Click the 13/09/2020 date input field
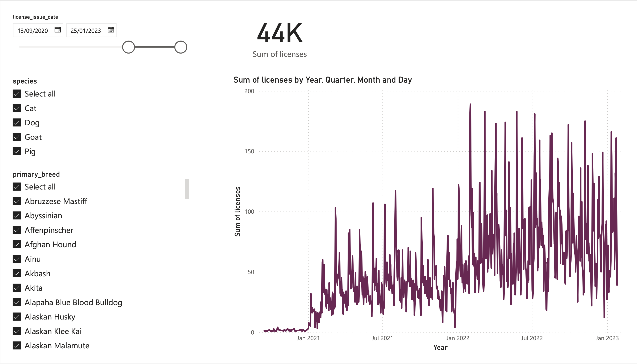 click(x=33, y=30)
